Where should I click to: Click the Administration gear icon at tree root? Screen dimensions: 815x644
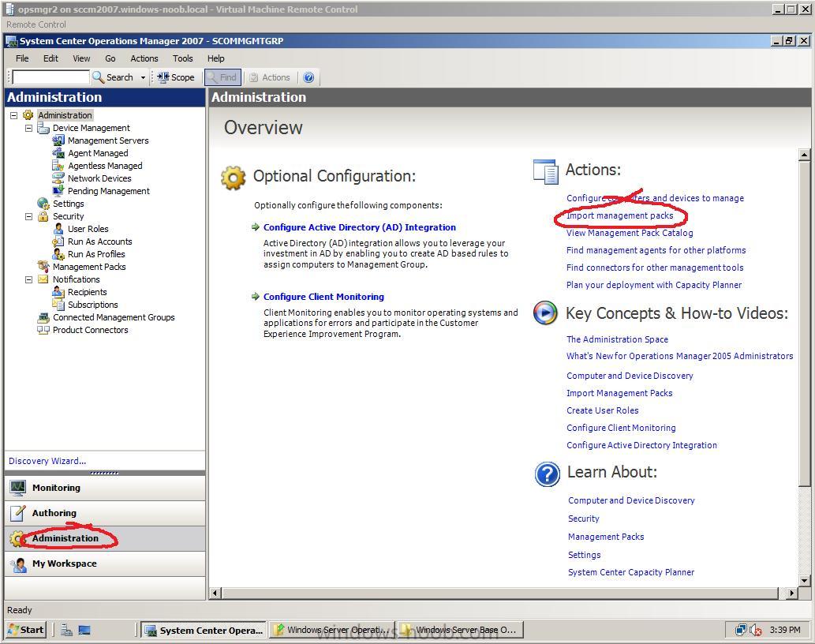(28, 115)
